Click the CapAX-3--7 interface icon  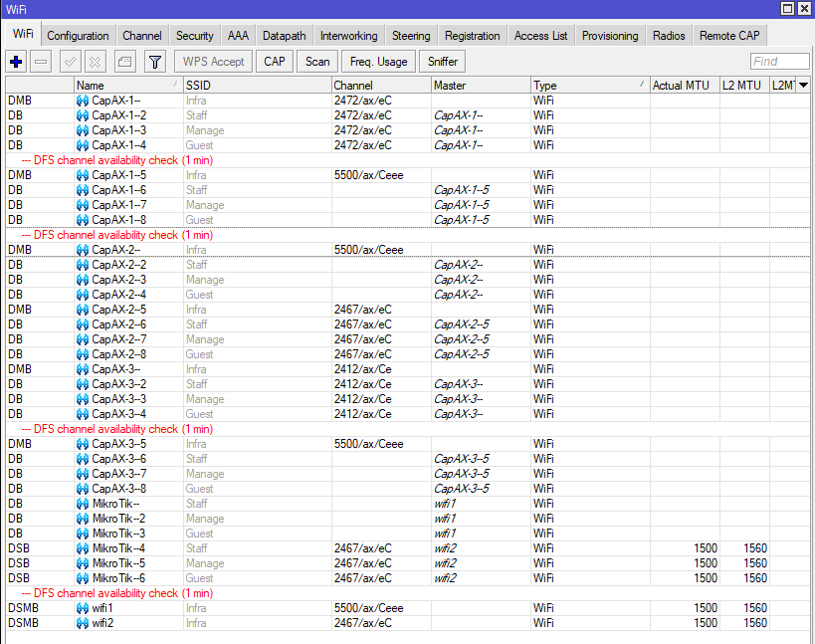coord(83,474)
